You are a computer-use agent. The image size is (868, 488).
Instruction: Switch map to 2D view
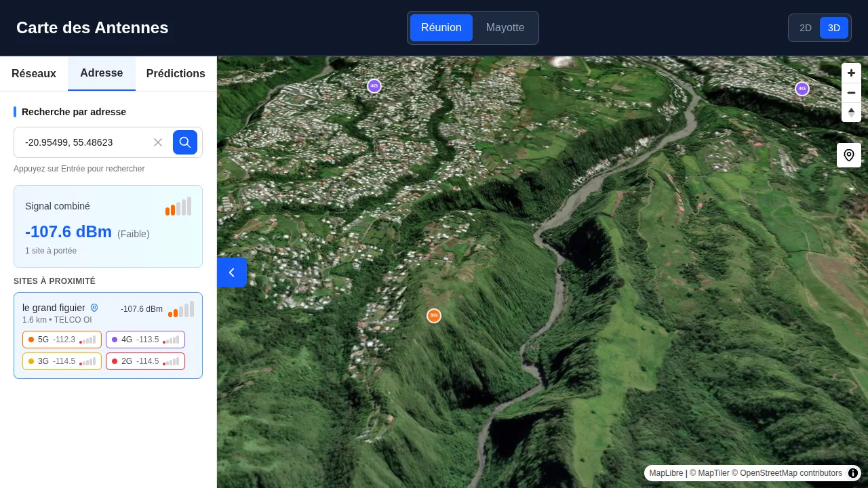point(806,28)
